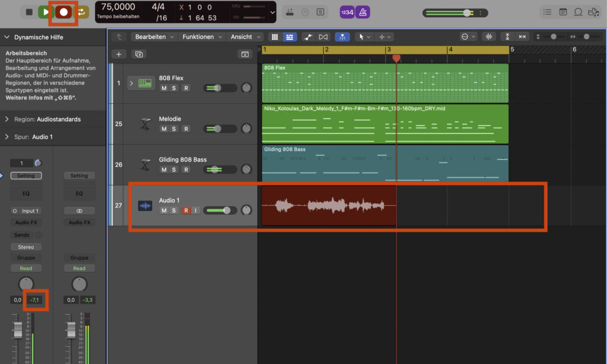Open the Bearbeiten menu

(154, 37)
